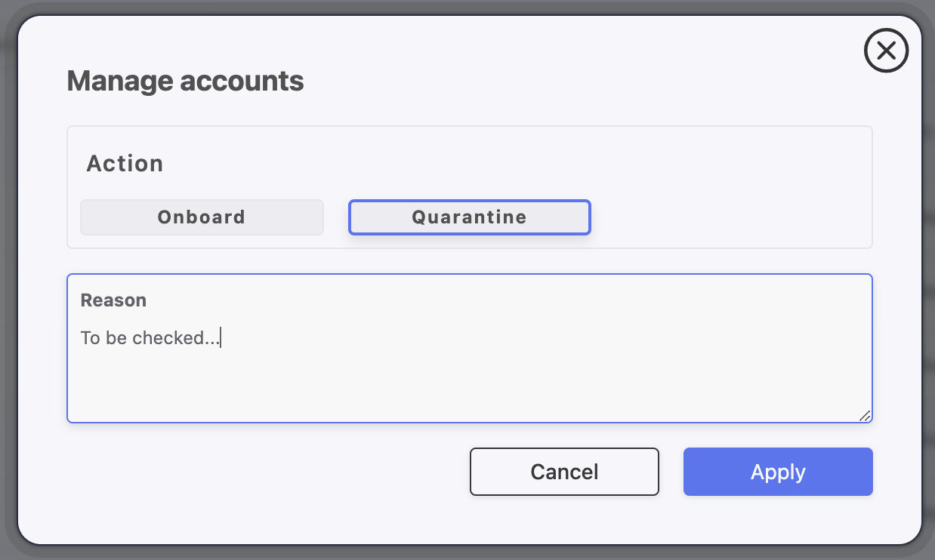Image resolution: width=935 pixels, height=560 pixels.
Task: Click the "Reason" field label
Action: (113, 300)
